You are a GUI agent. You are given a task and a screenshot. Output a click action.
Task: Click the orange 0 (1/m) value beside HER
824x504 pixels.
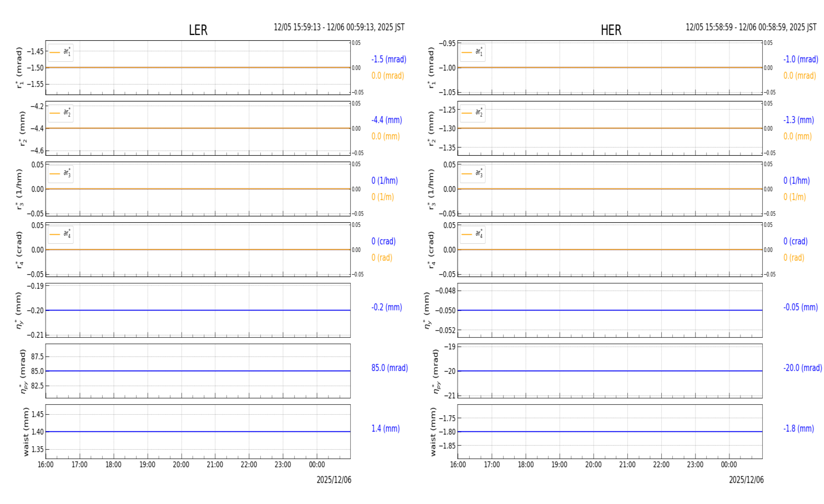pos(796,197)
